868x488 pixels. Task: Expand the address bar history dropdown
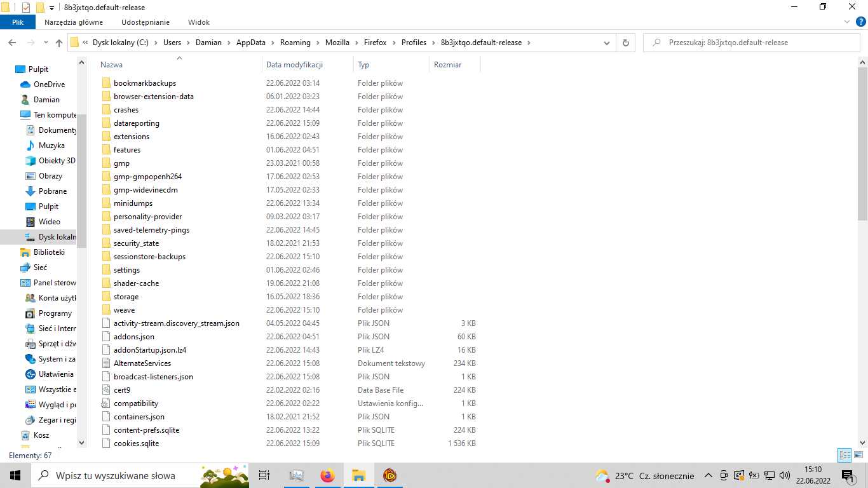point(607,43)
